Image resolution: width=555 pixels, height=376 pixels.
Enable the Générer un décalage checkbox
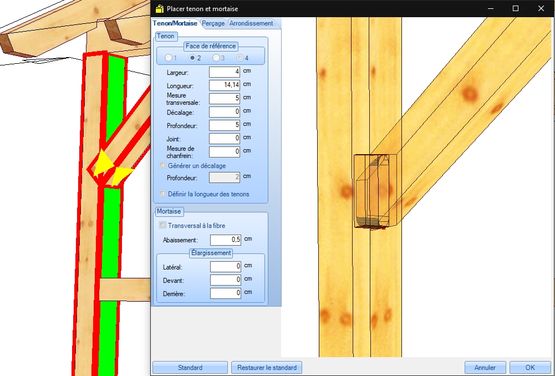click(163, 165)
